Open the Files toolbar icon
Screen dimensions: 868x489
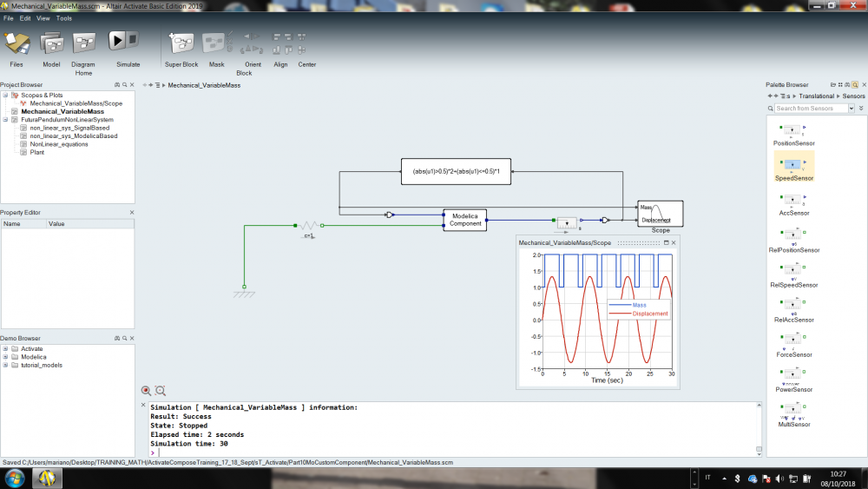tap(16, 44)
